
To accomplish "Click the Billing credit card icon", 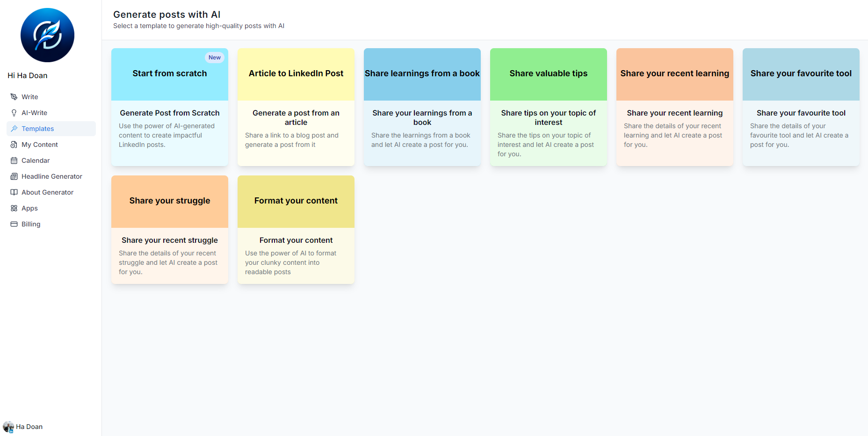I will coord(14,224).
